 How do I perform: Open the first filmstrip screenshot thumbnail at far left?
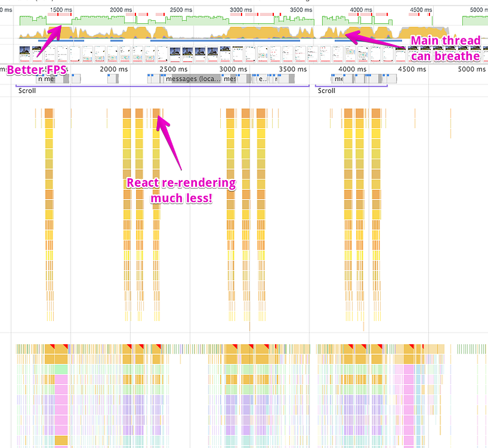coord(24,54)
